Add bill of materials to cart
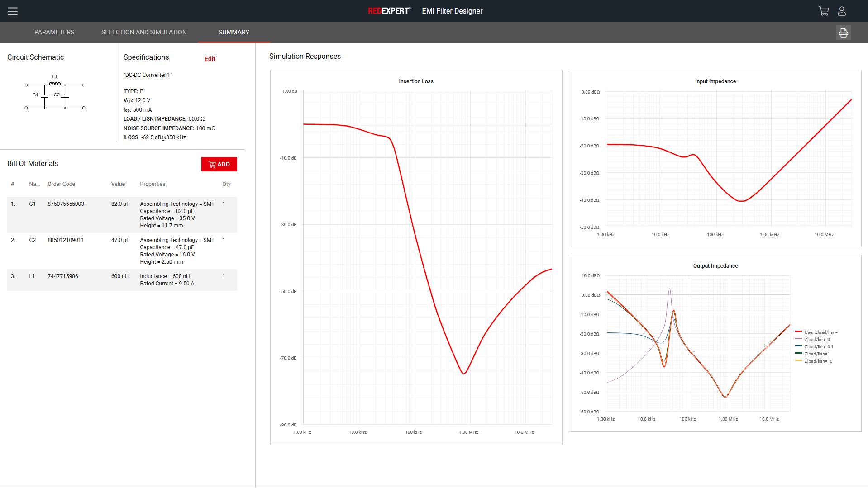The image size is (868, 488). pos(219,164)
